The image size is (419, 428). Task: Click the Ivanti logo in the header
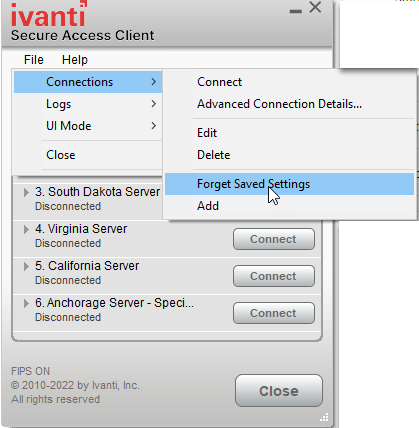[x=49, y=14]
